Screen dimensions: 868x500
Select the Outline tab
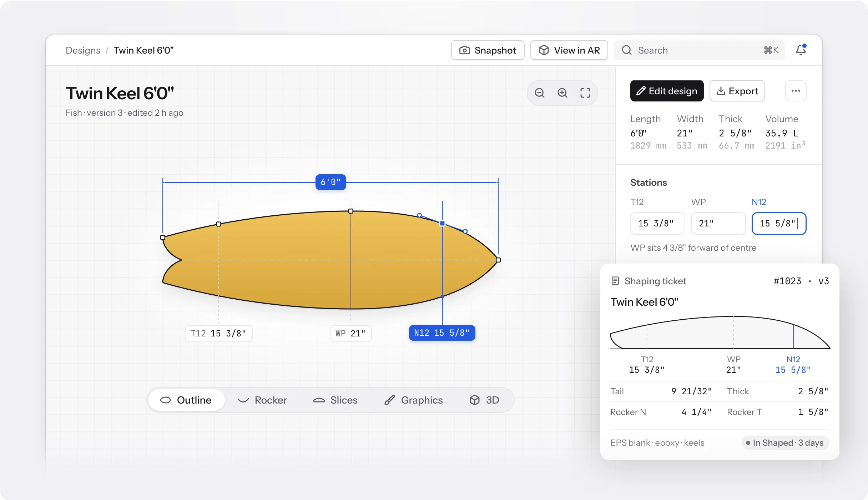pos(186,400)
